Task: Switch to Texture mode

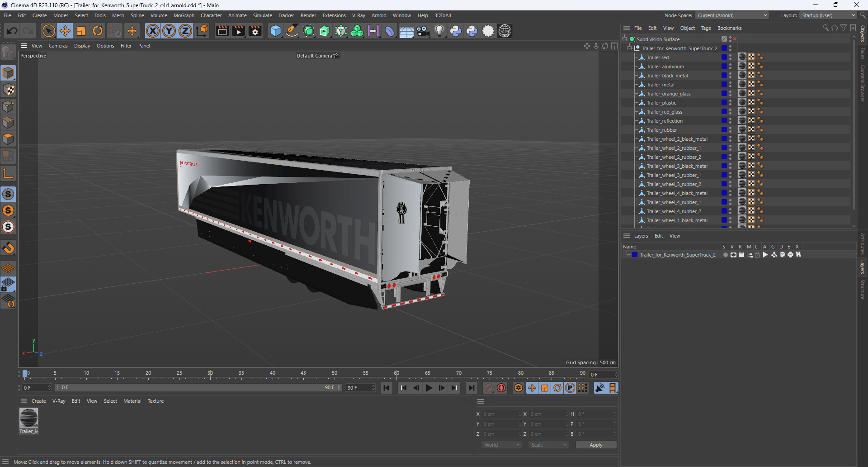Action: [8, 90]
